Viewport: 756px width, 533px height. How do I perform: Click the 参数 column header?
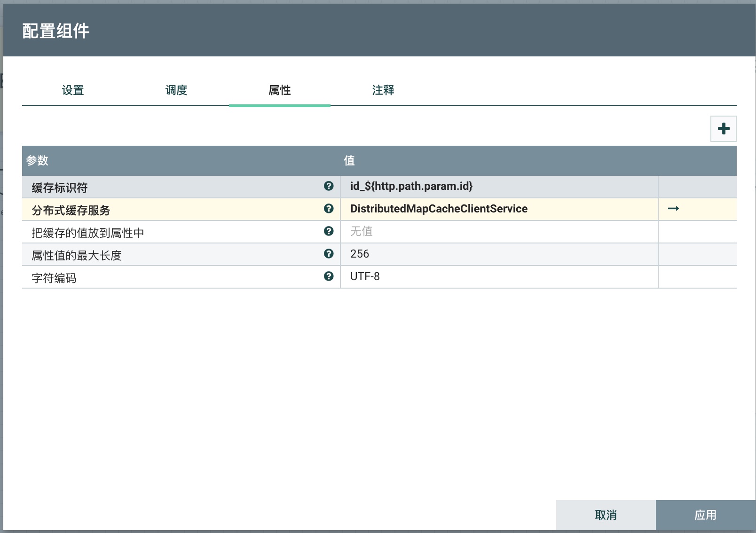38,161
